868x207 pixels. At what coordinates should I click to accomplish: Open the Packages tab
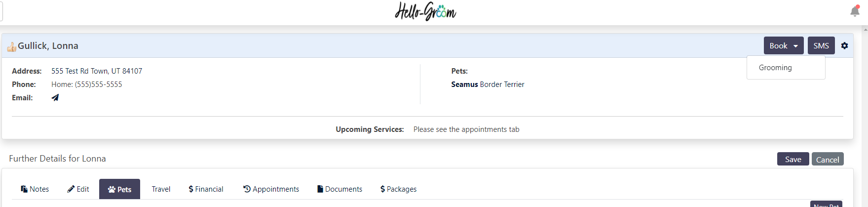(x=398, y=189)
